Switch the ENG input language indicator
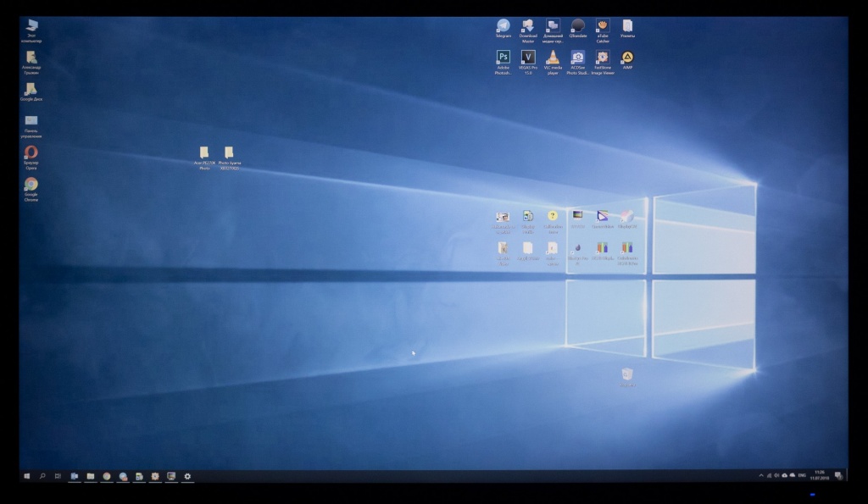 (801, 476)
